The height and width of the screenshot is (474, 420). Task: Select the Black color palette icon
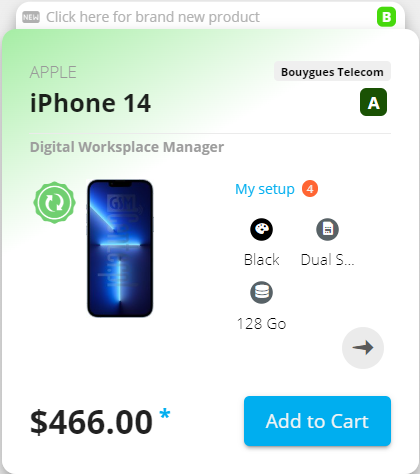[262, 229]
